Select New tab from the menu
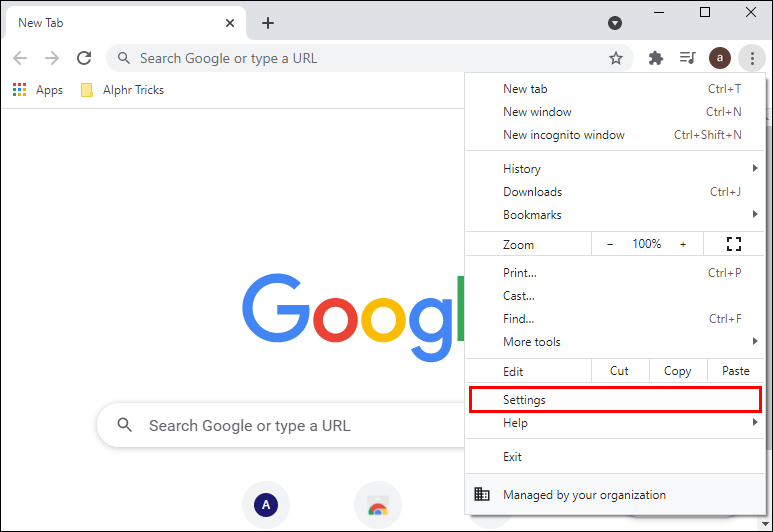This screenshot has width=773, height=532. point(615,89)
